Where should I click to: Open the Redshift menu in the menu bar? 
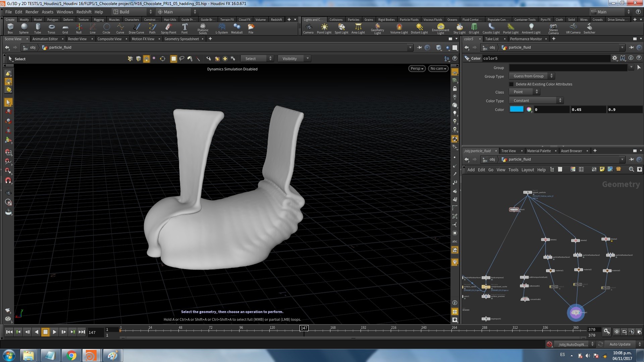[84, 12]
